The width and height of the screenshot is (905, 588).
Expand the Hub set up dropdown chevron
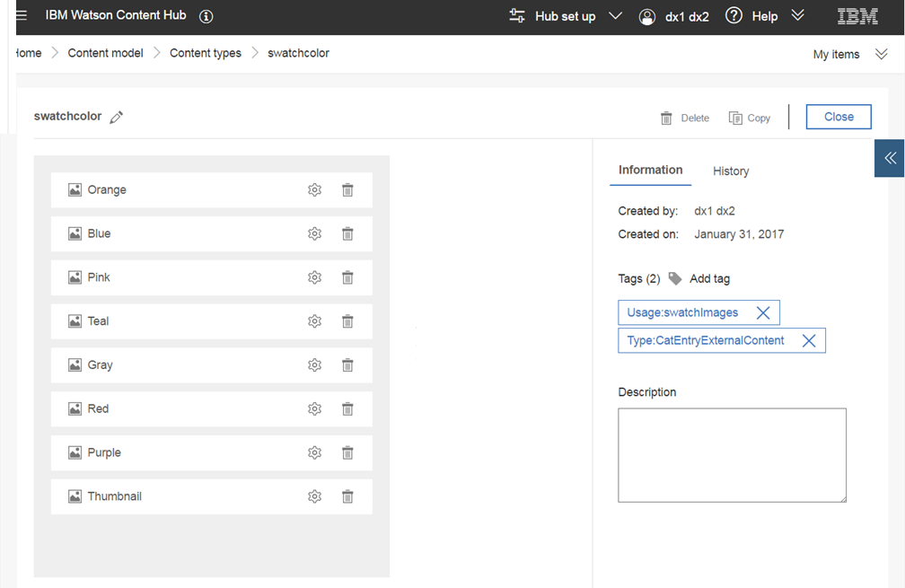pyautogui.click(x=615, y=15)
